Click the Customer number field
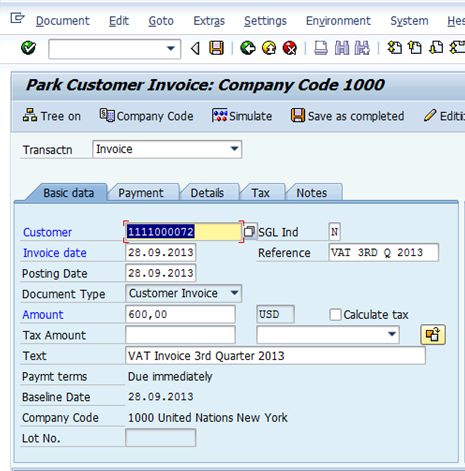Image resolution: width=465 pixels, height=471 pixels. pyautogui.click(x=183, y=232)
